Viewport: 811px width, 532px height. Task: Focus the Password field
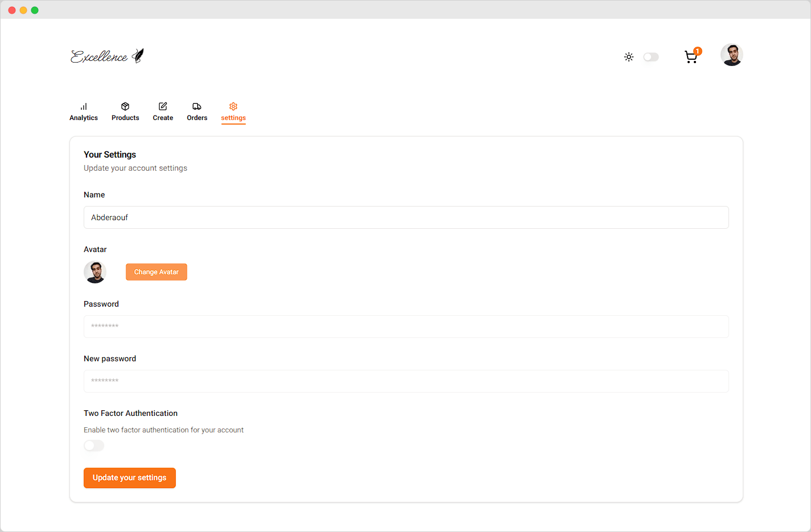[x=406, y=327]
